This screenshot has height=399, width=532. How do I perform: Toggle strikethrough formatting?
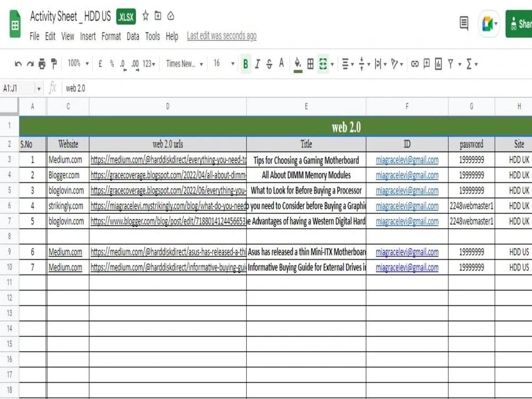[x=269, y=64]
